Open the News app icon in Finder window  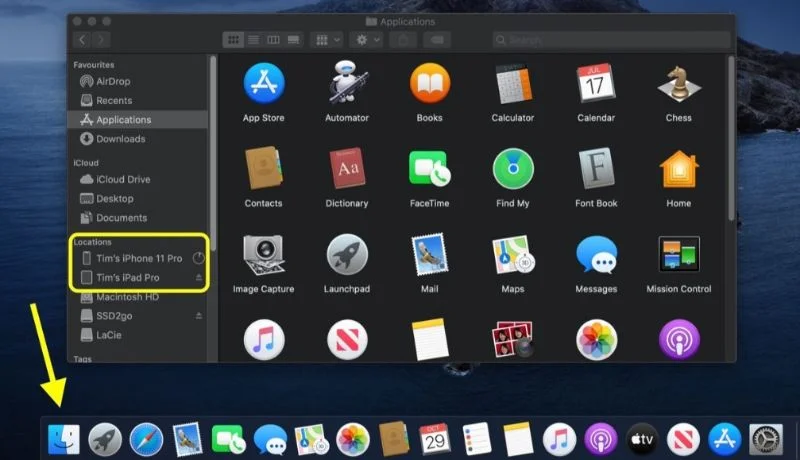click(x=347, y=340)
